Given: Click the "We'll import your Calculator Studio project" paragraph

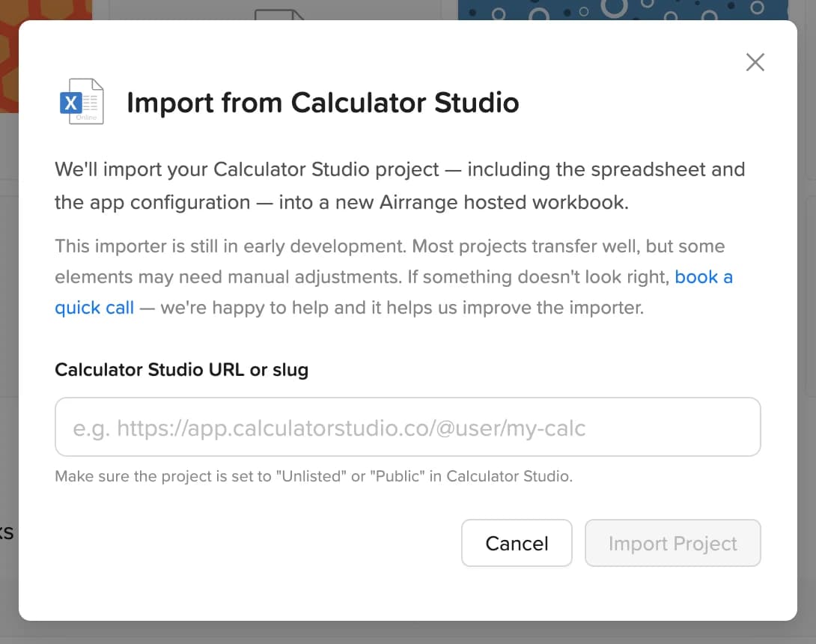Looking at the screenshot, I should pos(400,186).
